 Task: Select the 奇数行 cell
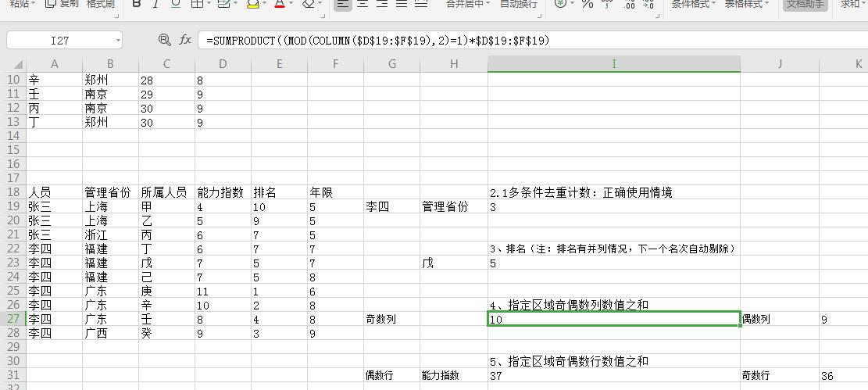pos(780,375)
